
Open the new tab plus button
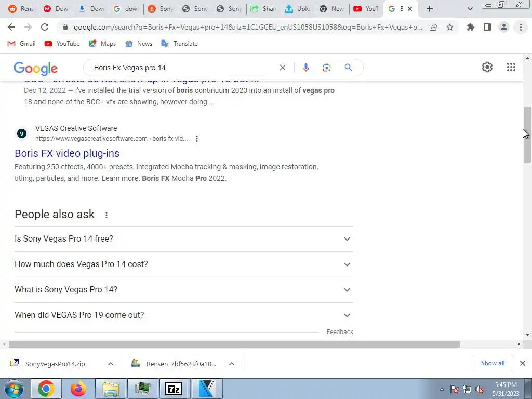coord(430,9)
